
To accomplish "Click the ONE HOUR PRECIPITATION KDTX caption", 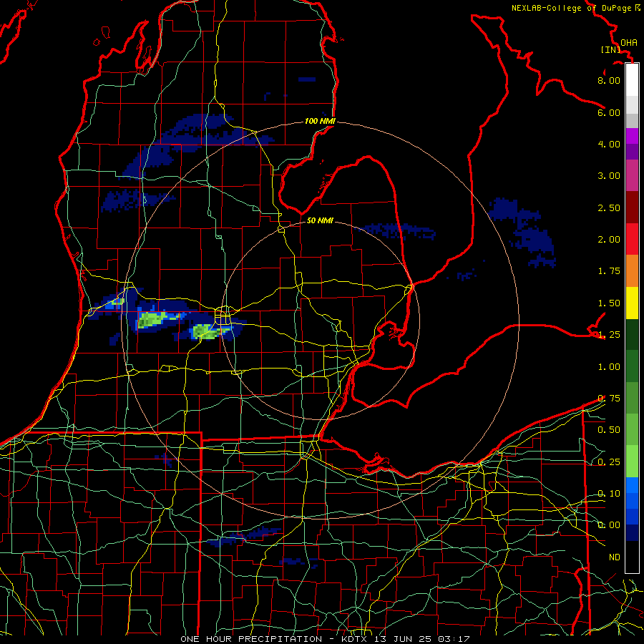I will tap(325, 639).
